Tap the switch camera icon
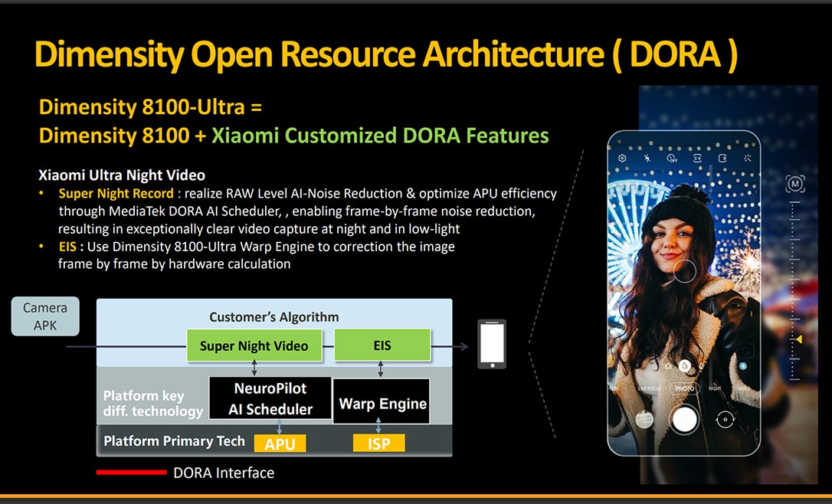Screen dimensions: 832x504 point(725,419)
